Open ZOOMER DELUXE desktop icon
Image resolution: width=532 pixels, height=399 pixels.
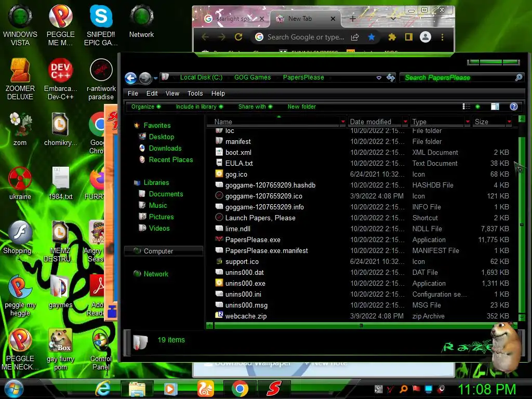20,79
